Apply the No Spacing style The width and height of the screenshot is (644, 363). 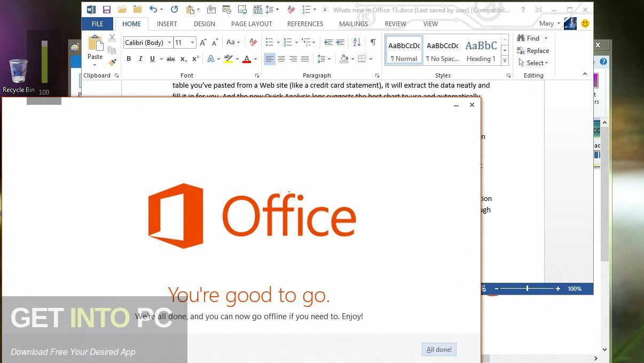click(x=442, y=51)
